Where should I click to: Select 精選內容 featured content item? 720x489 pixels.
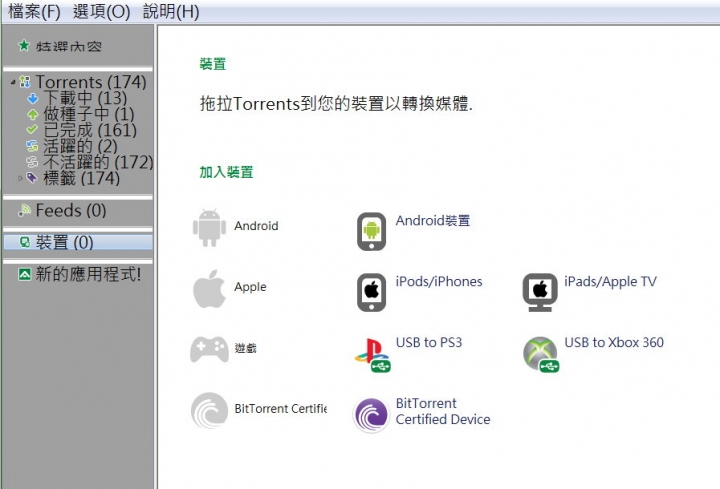[x=69, y=46]
